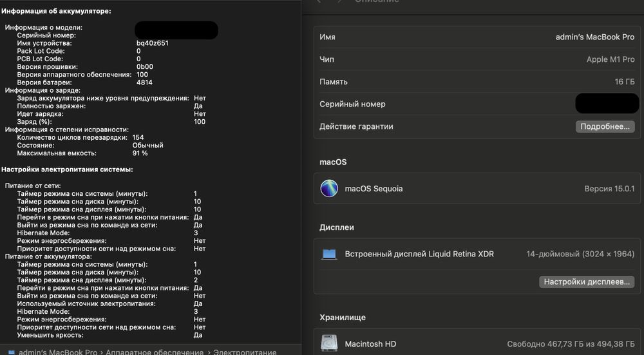Click the Macintosh HD name
This screenshot has width=644, height=355.
(370, 344)
